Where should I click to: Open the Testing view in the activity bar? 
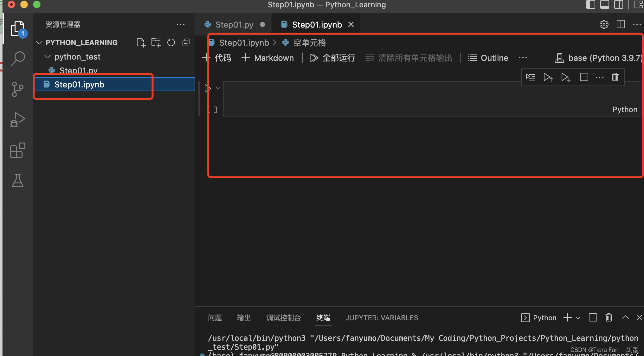click(17, 181)
